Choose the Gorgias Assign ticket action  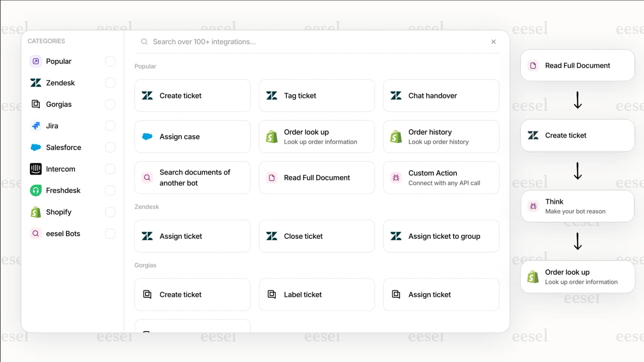point(441,295)
